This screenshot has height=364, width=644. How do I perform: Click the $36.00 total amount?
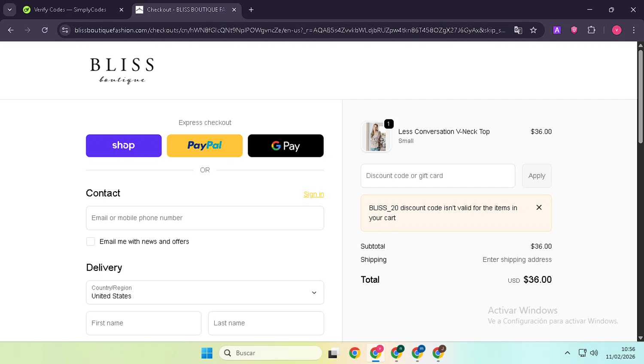pos(538,279)
